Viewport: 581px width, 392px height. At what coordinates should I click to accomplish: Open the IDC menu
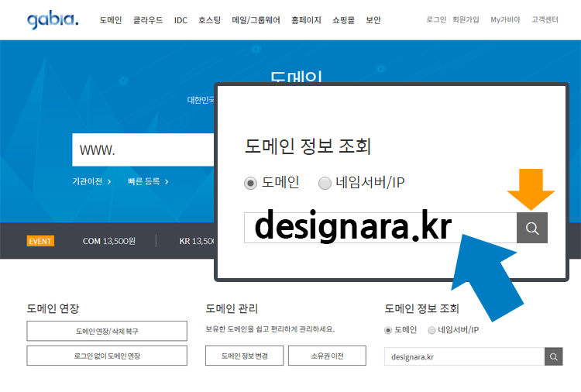[x=180, y=20]
